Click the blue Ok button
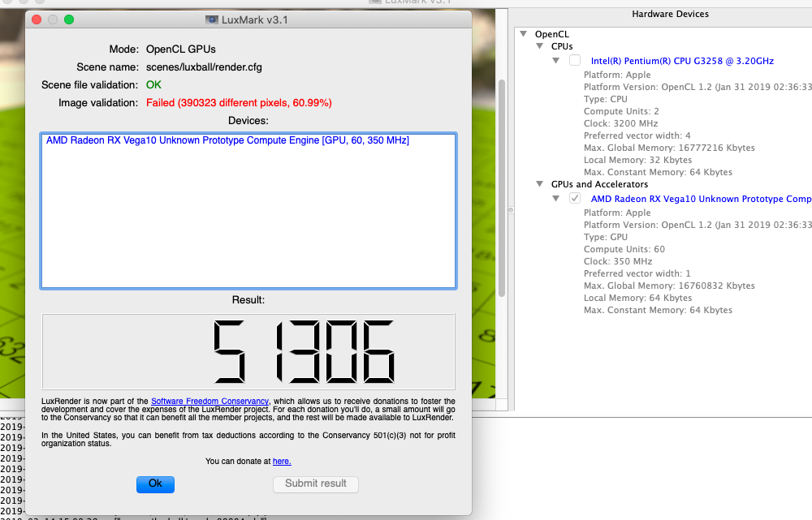The image size is (812, 520). [x=155, y=483]
